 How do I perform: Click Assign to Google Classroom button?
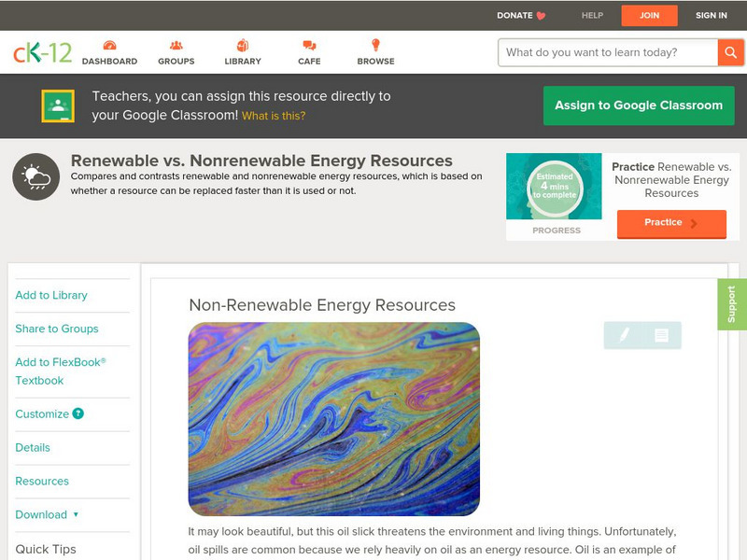[x=639, y=105]
